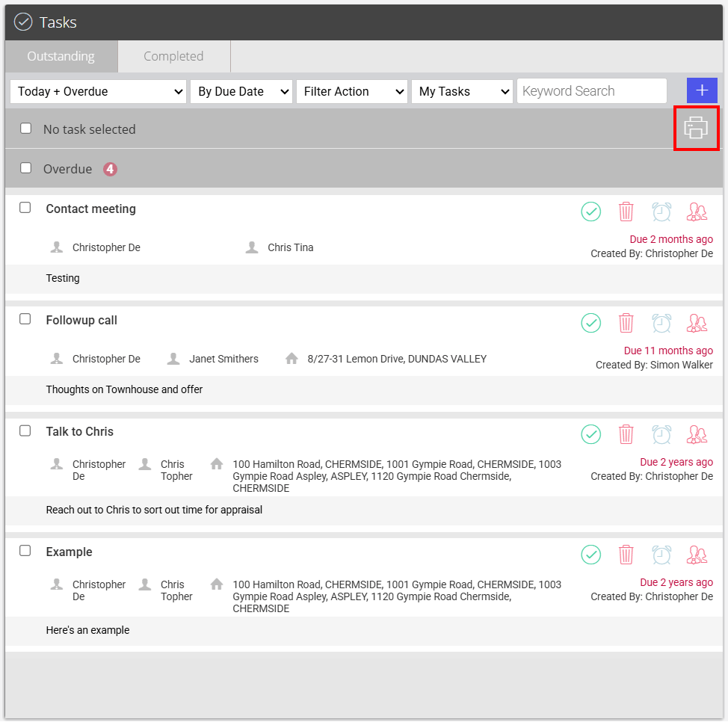
Task: Add a new task with plus button
Action: pos(702,90)
